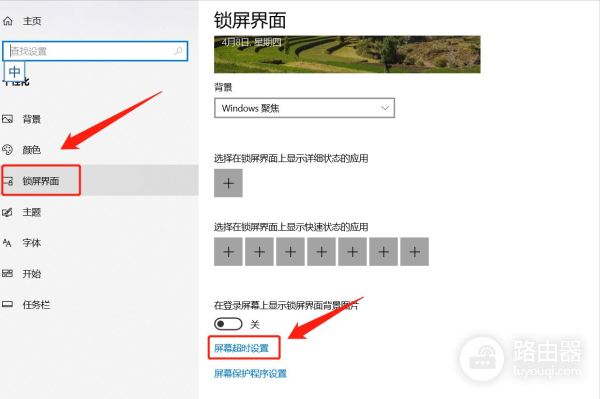Image resolution: width=600 pixels, height=399 pixels.
Task: Open the 屏幕超时设置 link
Action: point(241,348)
